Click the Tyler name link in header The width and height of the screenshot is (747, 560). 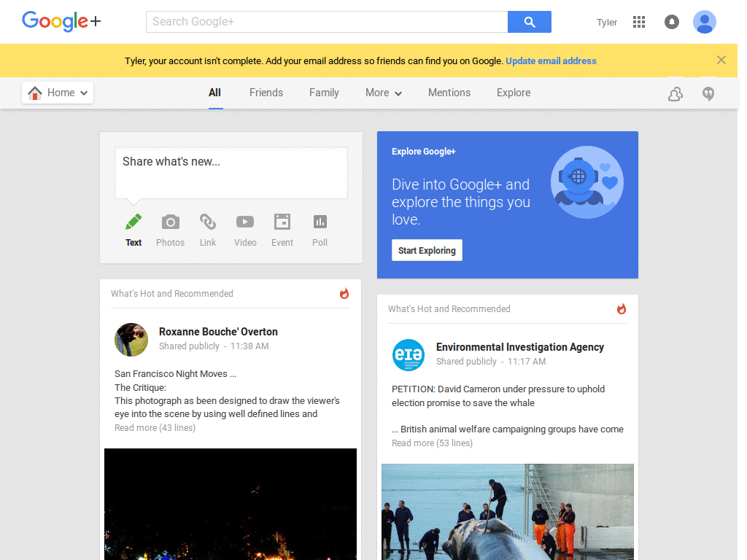(607, 23)
